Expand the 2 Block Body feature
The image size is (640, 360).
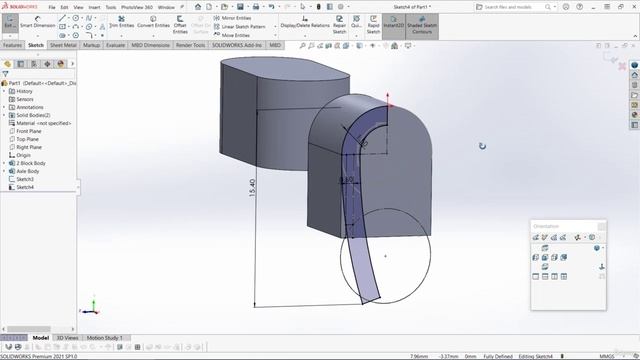point(4,163)
